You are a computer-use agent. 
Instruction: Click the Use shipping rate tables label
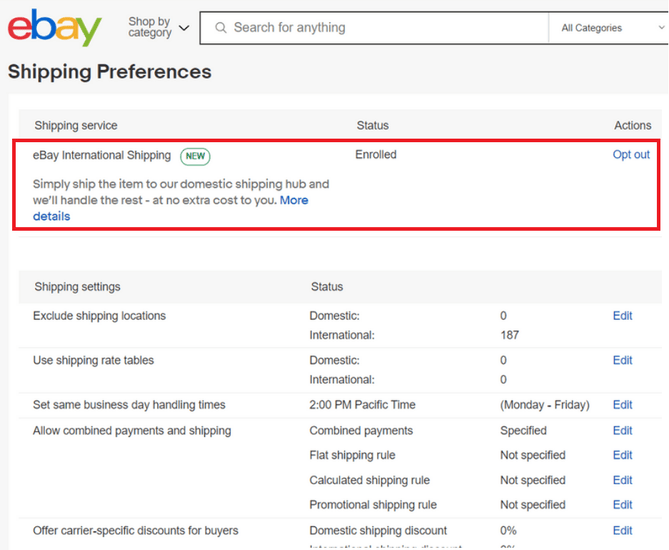click(x=93, y=360)
